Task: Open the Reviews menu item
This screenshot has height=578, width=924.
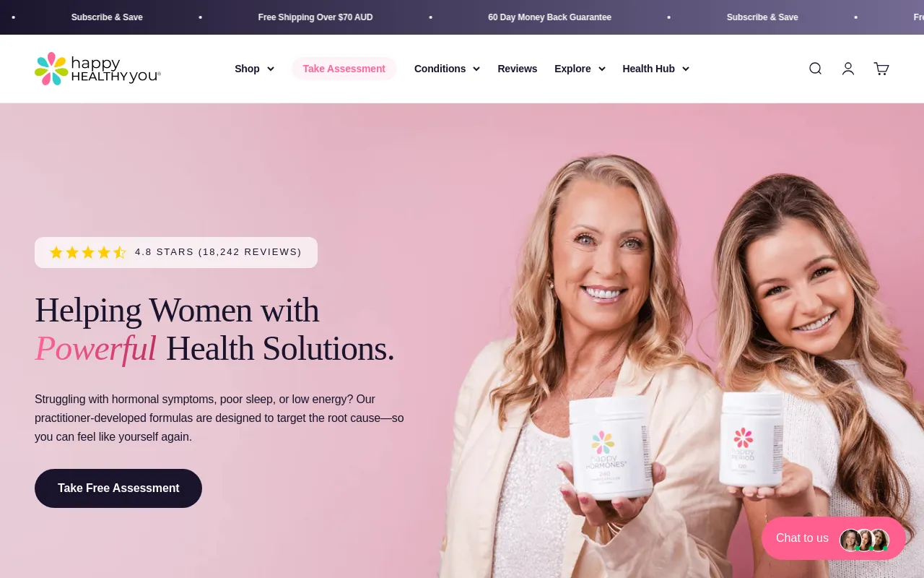Action: coord(518,69)
